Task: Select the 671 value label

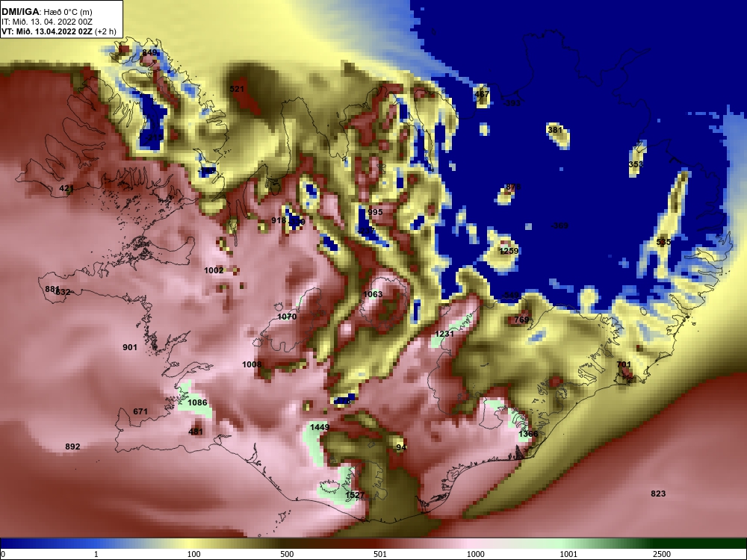Action: [140, 411]
